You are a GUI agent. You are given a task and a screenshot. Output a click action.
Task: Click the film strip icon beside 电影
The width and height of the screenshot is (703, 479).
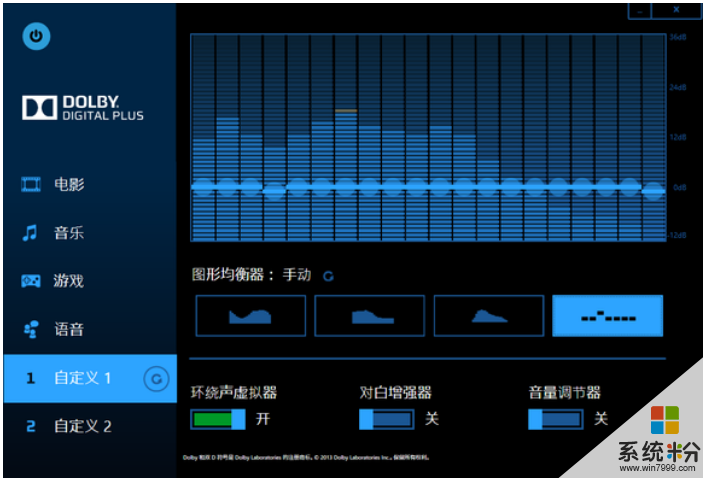click(31, 184)
